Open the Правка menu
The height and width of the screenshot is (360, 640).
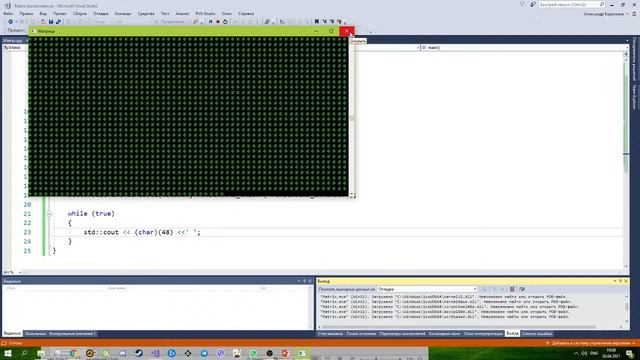[x=26, y=13]
